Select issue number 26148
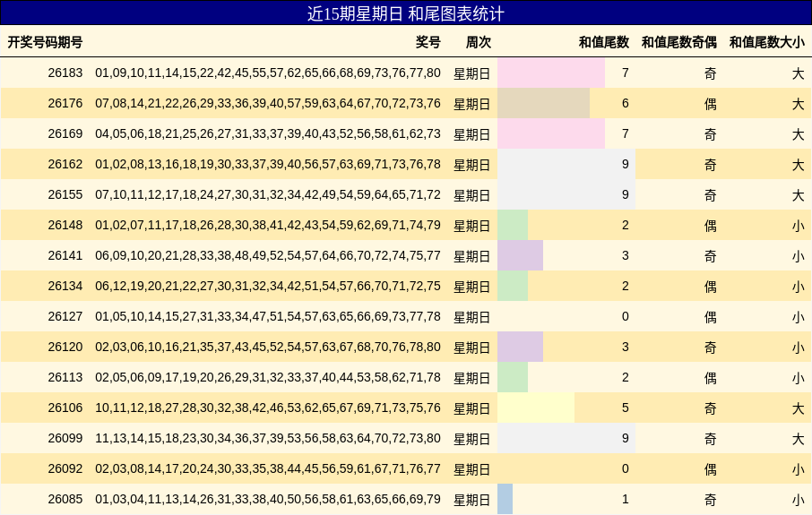Image resolution: width=812 pixels, height=515 pixels. pyautogui.click(x=65, y=226)
